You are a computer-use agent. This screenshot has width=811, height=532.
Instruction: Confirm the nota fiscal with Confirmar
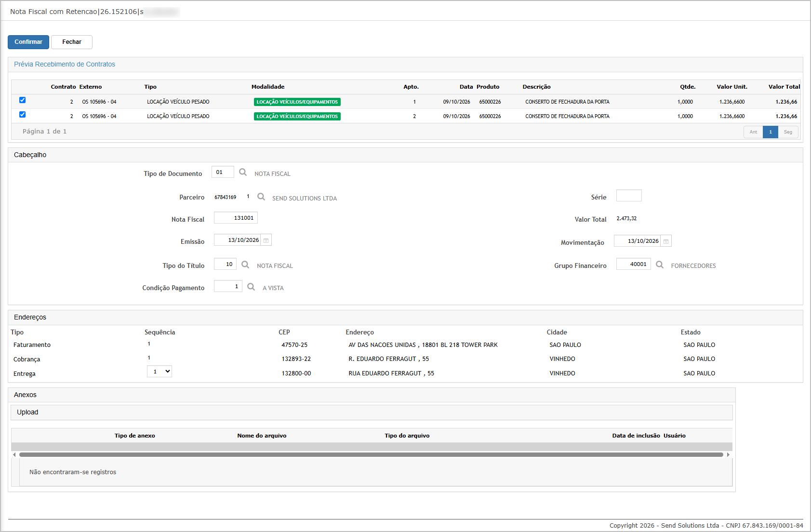coord(28,42)
